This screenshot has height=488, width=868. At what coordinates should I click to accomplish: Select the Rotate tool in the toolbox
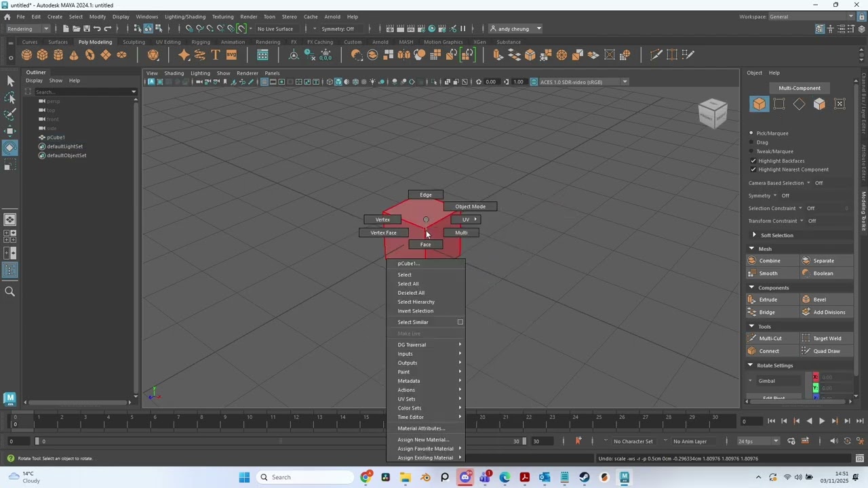[10, 148]
